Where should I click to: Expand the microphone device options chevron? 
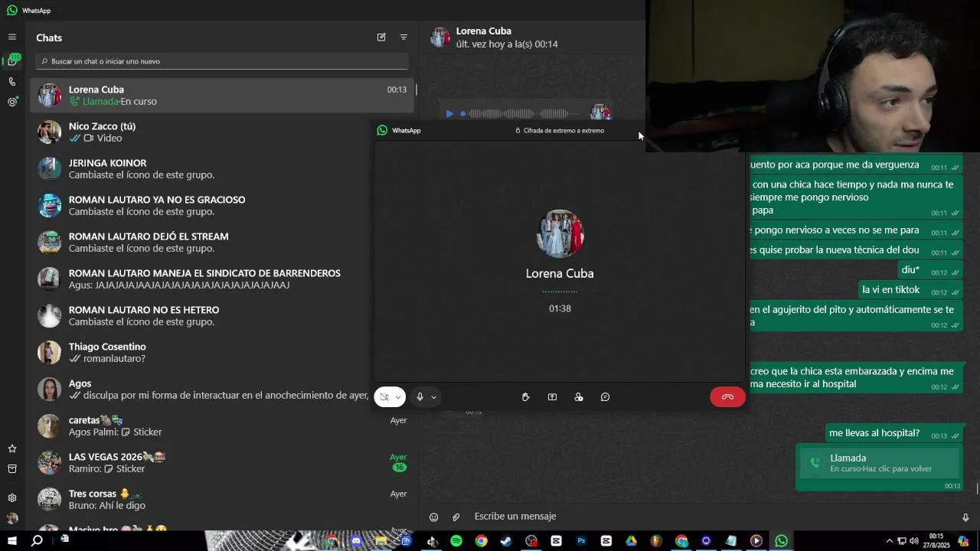(x=433, y=397)
